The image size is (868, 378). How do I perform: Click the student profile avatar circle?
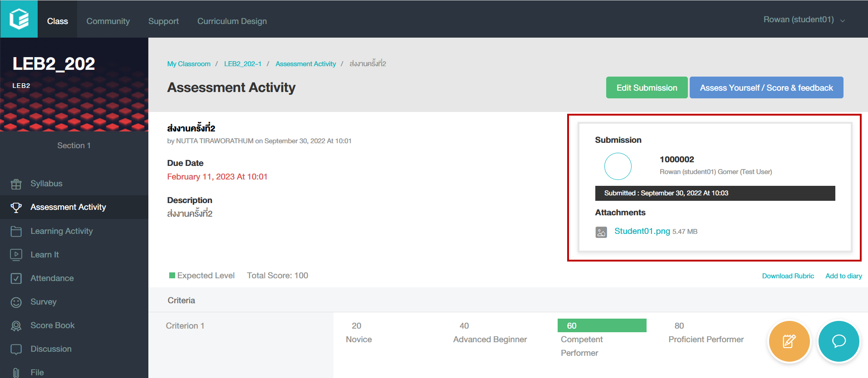pyautogui.click(x=618, y=166)
